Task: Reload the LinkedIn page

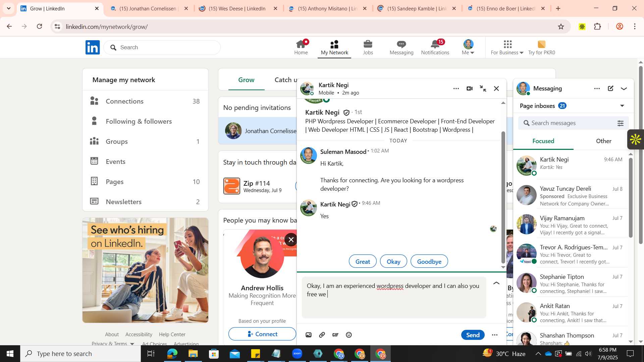Action: tap(39, 26)
